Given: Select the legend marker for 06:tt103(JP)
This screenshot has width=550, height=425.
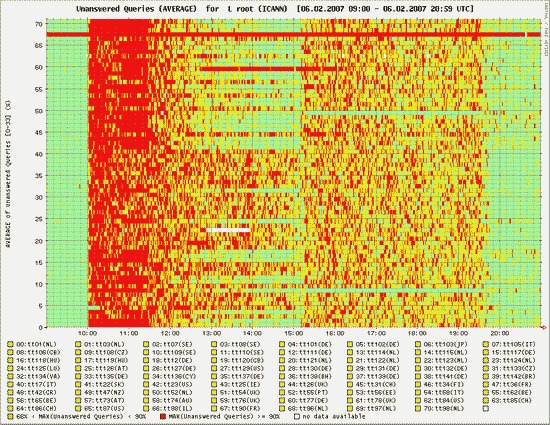Looking at the screenshot, I should [x=418, y=344].
